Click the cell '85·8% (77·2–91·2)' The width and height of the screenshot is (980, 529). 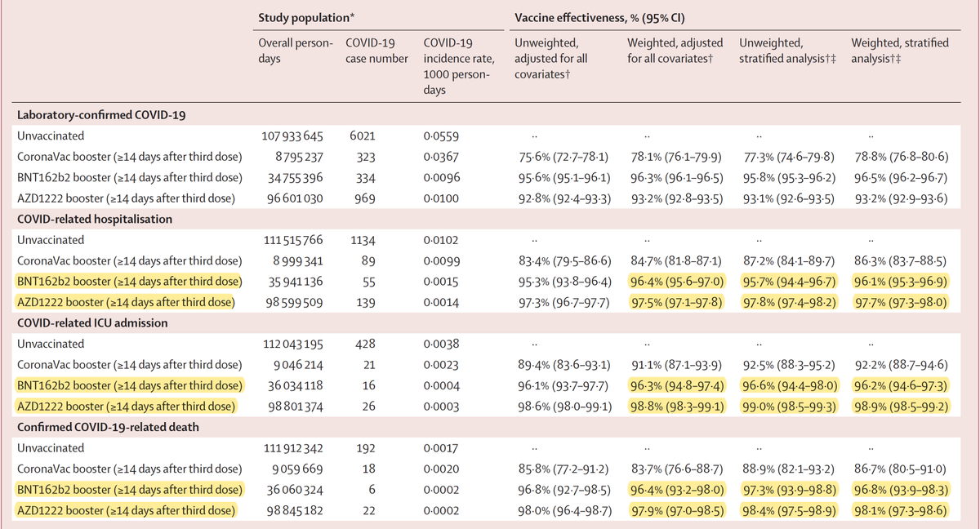point(563,469)
